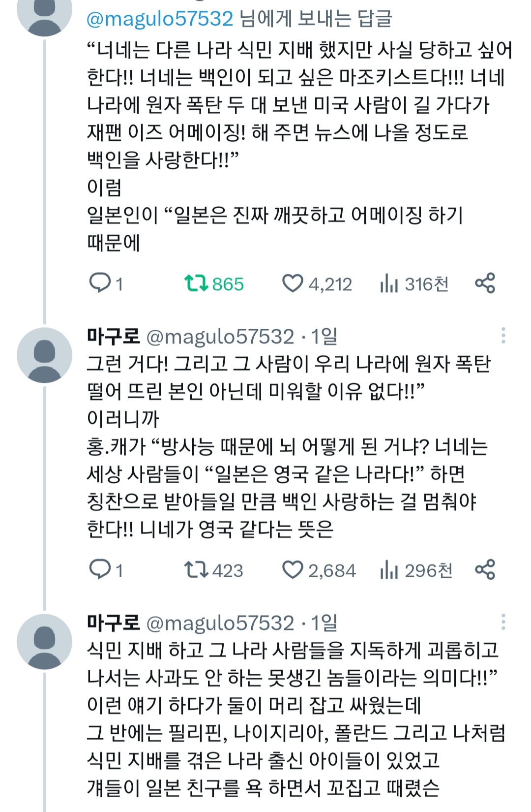Like the tweet with 2,684 likes
Viewport: 531px width, 812px height.
(293, 569)
